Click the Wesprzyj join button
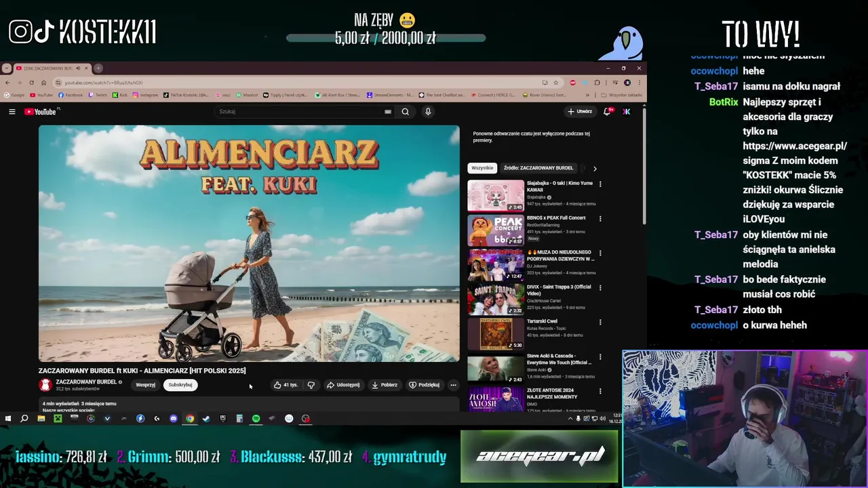Image resolution: width=868 pixels, height=488 pixels. point(145,385)
